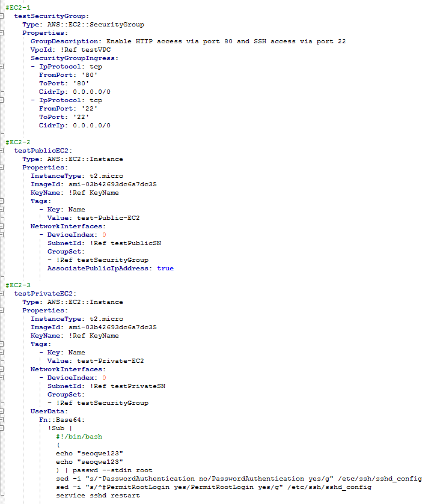Click GroupSet: key under testPrivateEC2
This screenshot has width=437, height=504.
coord(66,395)
